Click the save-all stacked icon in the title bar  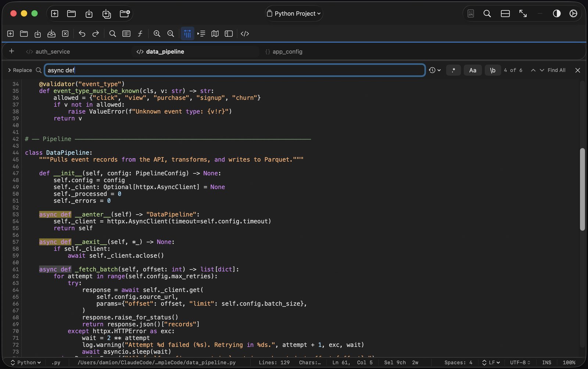pyautogui.click(x=107, y=14)
